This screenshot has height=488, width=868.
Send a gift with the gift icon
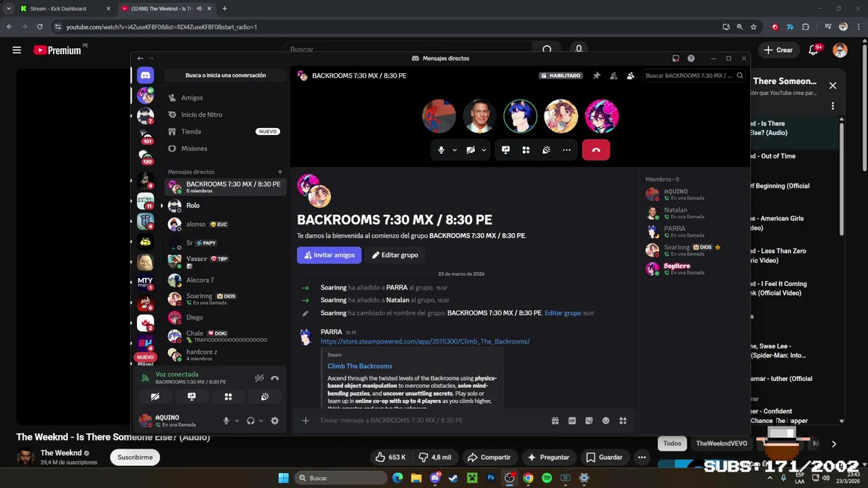point(555,421)
